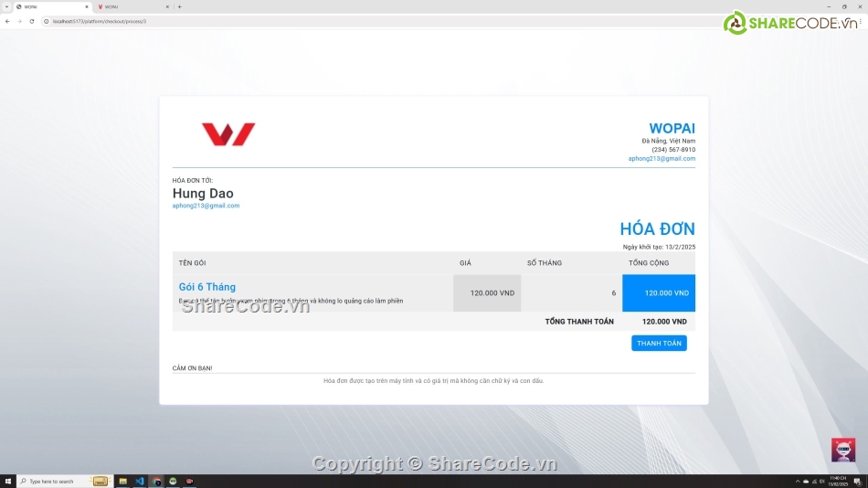Click the SỐ THÁNG column header
This screenshot has height=488, width=868.
(x=545, y=263)
